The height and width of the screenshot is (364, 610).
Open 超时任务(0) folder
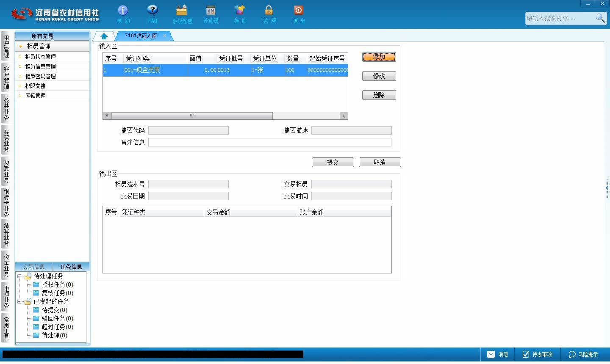click(x=53, y=327)
